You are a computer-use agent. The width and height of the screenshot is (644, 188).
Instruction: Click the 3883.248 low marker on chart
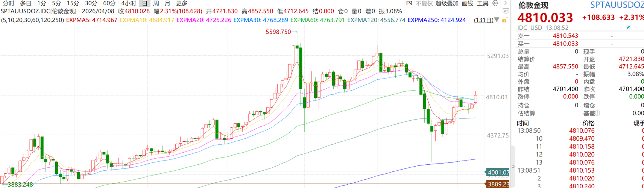click(x=20, y=185)
